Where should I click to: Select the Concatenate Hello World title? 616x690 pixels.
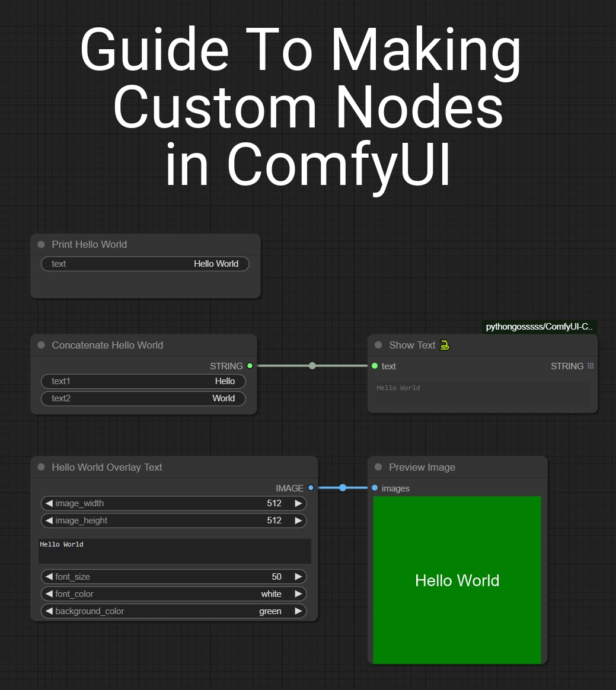[x=107, y=345]
